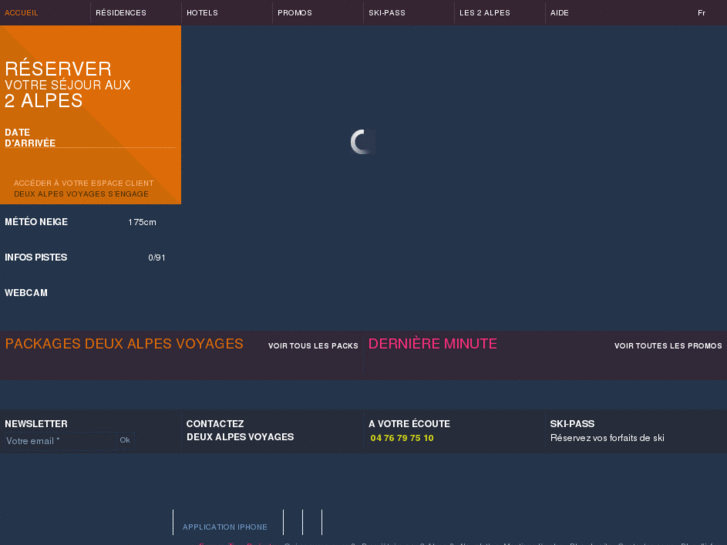This screenshot has width=727, height=545.
Task: Click the Dernière Minute heading
Action: (433, 344)
